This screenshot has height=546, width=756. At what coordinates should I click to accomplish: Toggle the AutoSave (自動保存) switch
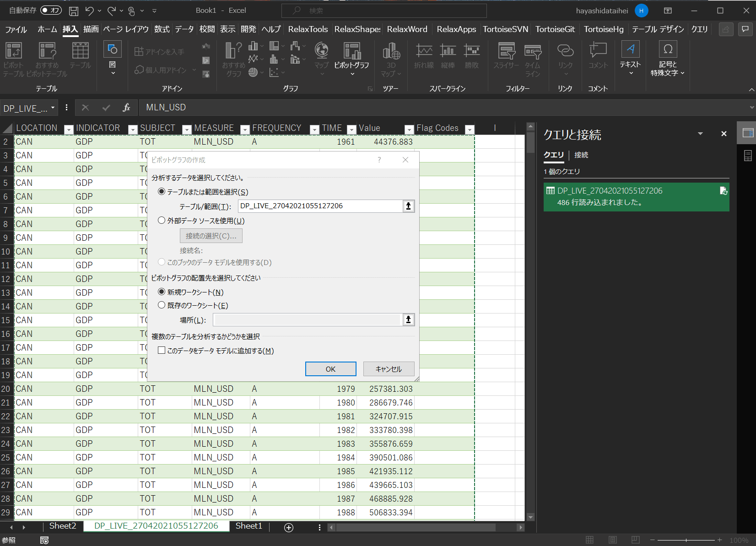click(x=51, y=10)
